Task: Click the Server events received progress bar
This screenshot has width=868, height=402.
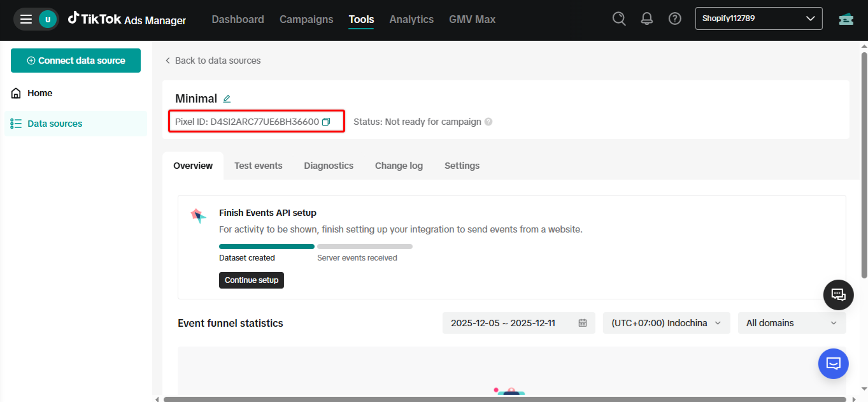Action: point(365,247)
